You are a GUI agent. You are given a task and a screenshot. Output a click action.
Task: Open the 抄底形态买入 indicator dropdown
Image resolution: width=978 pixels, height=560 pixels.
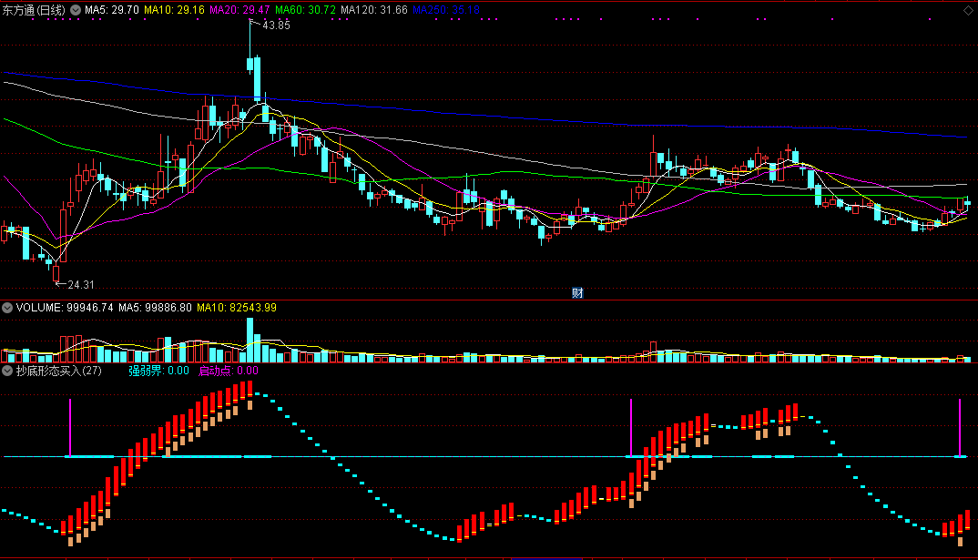(7, 371)
